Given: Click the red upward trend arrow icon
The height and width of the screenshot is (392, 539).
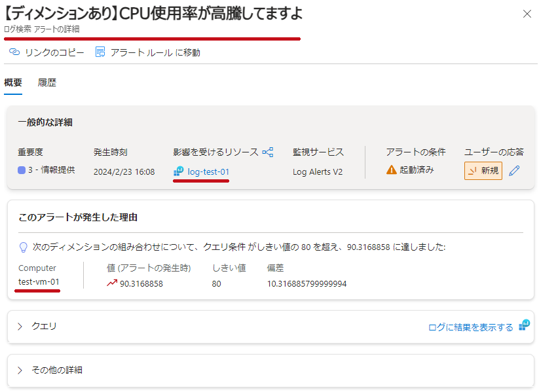Looking at the screenshot, I should click(112, 283).
